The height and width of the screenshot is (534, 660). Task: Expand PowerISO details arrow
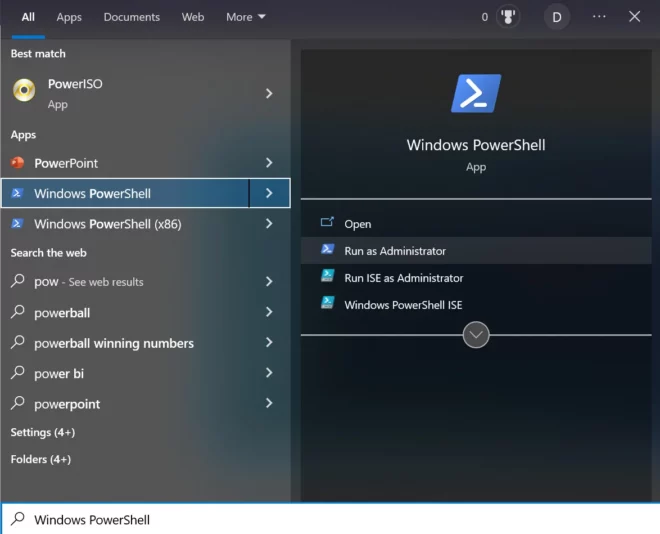point(269,93)
